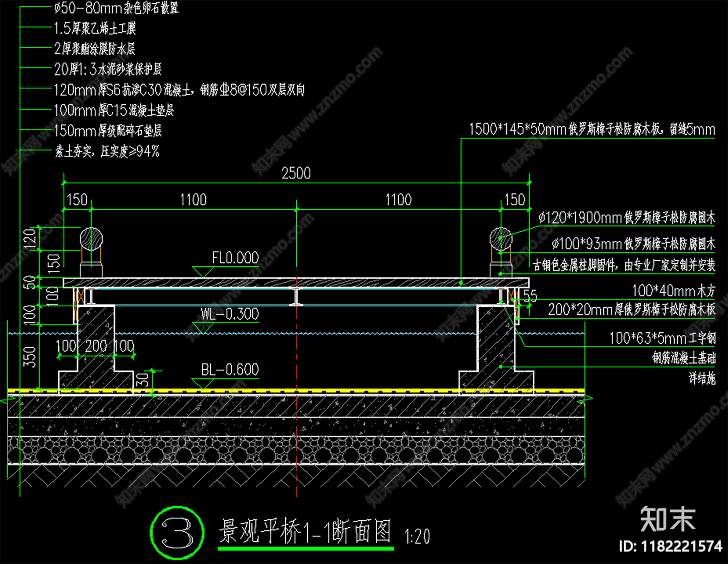Click the FL0.000 floor level label
This screenshot has width=728, height=564.
(235, 258)
